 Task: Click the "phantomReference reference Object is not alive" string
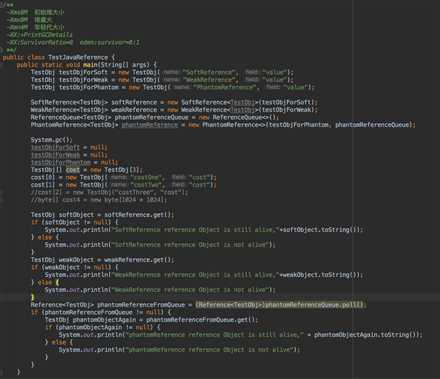pyautogui.click(x=211, y=350)
